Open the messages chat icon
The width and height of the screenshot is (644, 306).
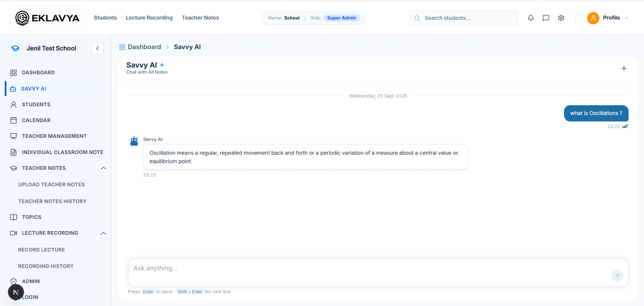click(x=546, y=18)
